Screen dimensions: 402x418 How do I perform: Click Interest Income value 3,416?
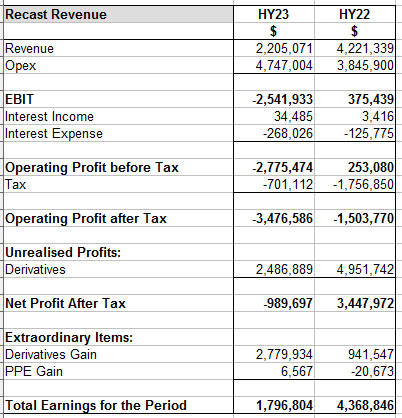(378, 117)
